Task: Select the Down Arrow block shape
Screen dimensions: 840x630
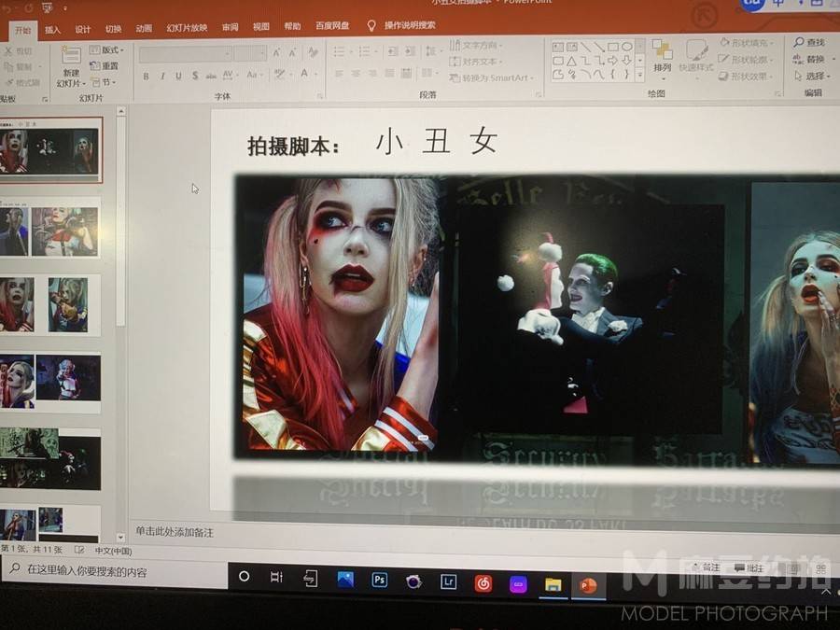Action: (x=627, y=61)
